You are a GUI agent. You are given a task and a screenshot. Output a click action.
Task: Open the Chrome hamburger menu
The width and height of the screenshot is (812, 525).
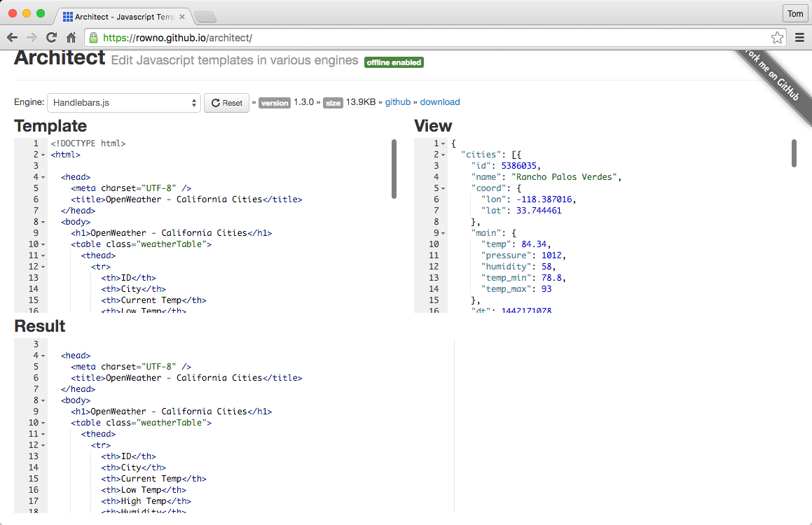click(x=799, y=38)
